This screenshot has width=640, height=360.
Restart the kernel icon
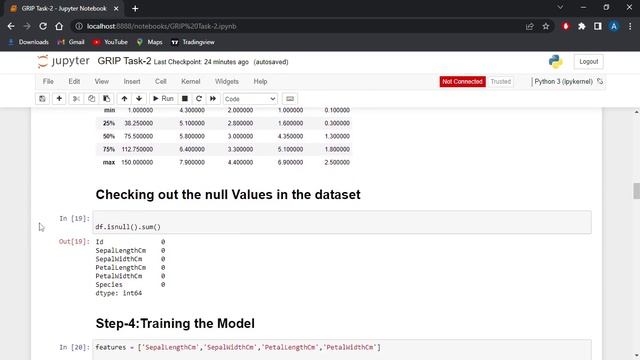pos(199,99)
